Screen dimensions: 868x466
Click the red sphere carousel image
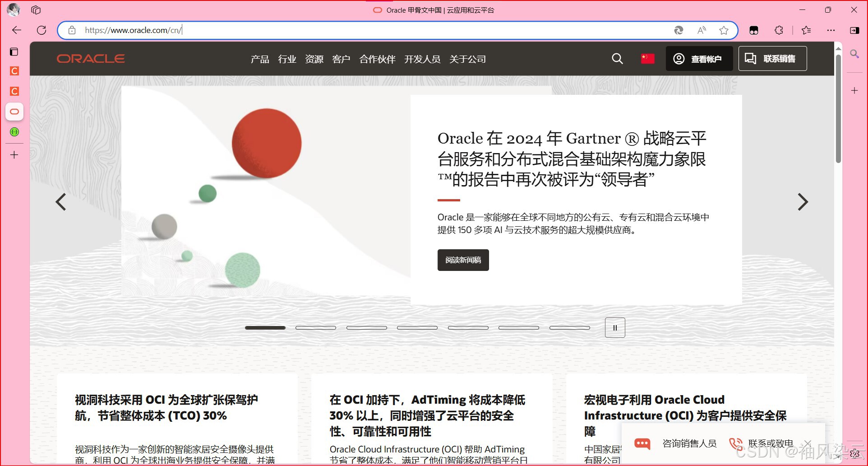click(x=267, y=144)
